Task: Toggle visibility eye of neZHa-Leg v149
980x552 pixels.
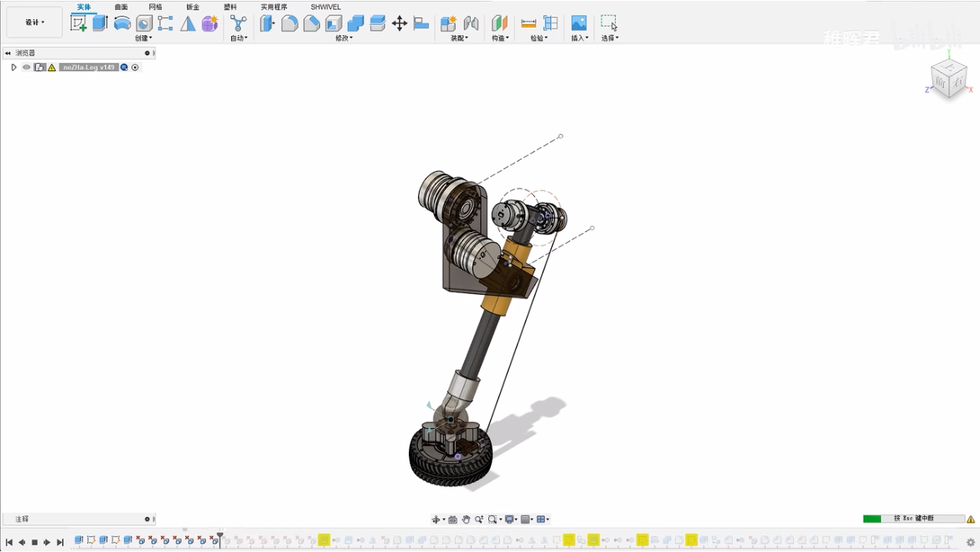Action: (26, 68)
